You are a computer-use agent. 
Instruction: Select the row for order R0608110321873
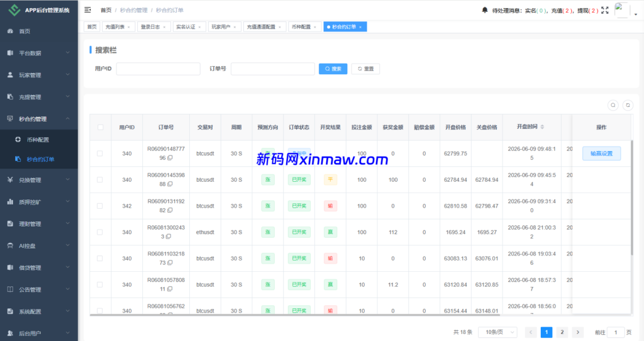pos(100,259)
